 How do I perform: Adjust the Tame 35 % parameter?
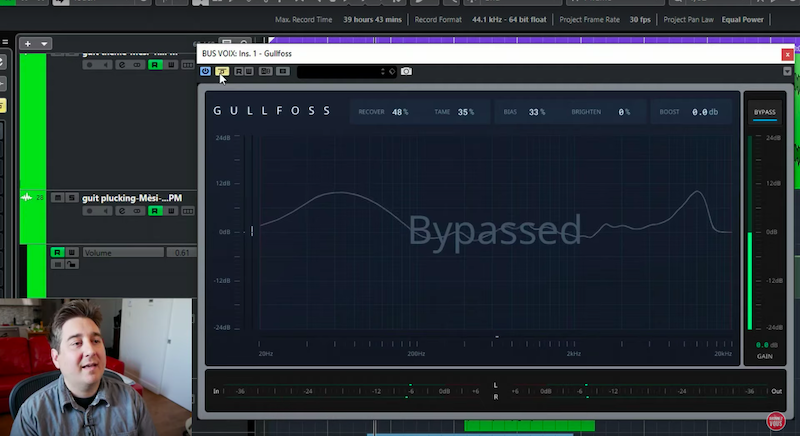tap(454, 112)
